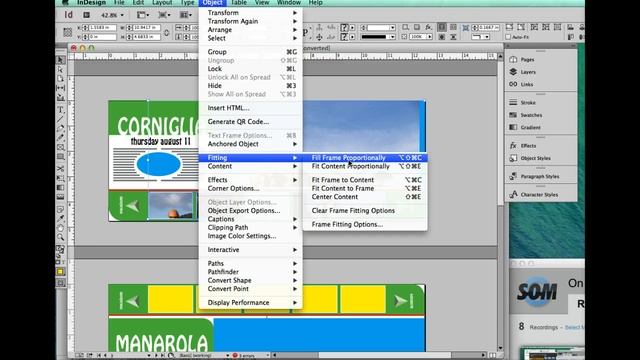The height and width of the screenshot is (360, 640).
Task: Toggle the Auto-Fit checkbox
Action: point(508,37)
